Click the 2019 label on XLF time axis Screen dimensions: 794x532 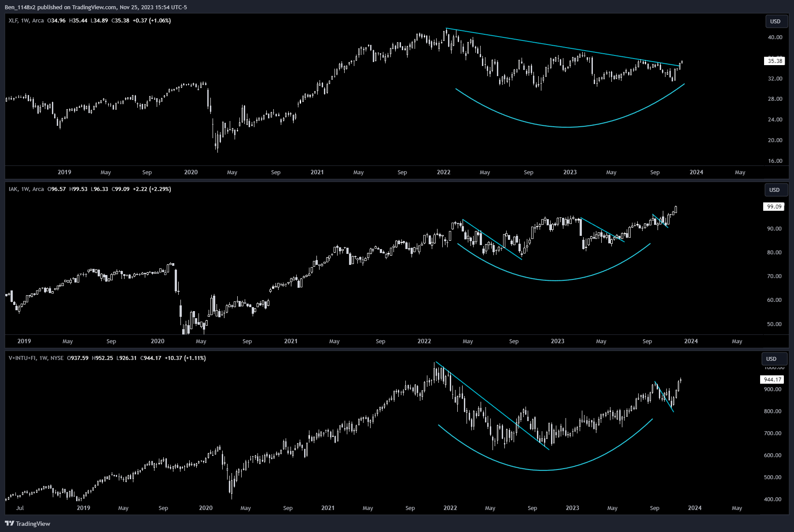tap(64, 172)
